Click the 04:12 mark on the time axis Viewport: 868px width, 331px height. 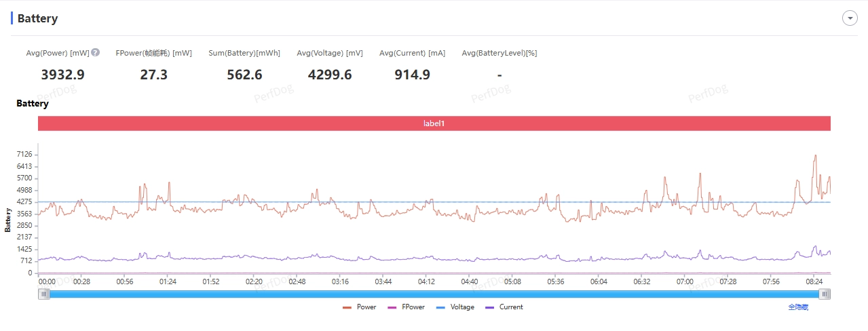(426, 281)
